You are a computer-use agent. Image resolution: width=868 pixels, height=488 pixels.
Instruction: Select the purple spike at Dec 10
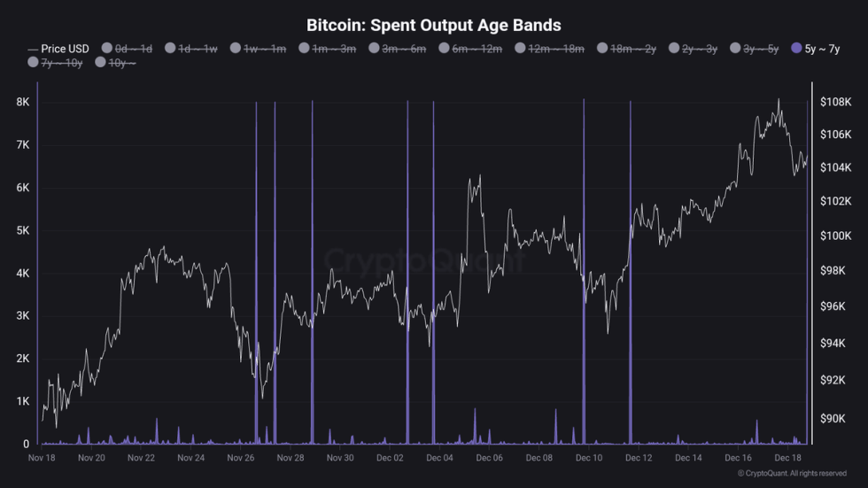[584, 266]
